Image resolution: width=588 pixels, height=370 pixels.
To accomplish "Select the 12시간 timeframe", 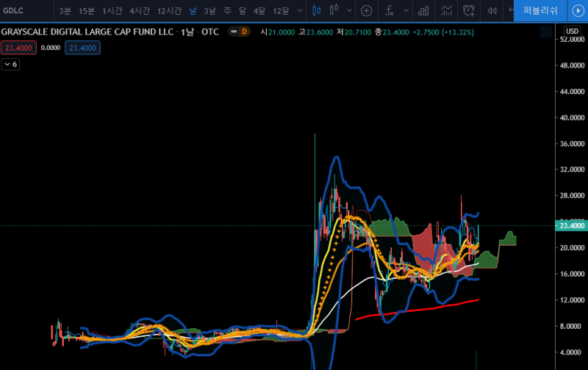I will (169, 11).
